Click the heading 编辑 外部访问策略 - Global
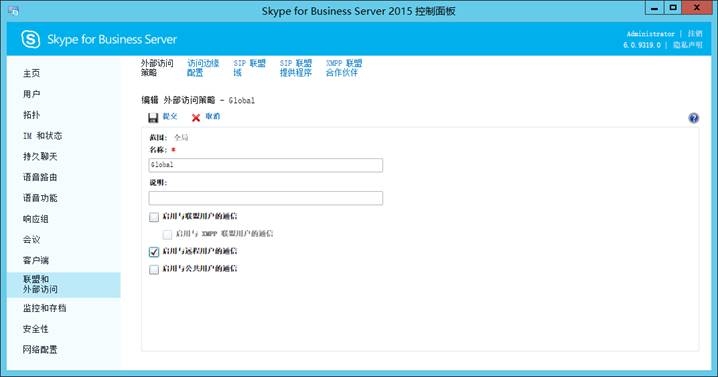The height and width of the screenshot is (377, 718). pos(198,100)
